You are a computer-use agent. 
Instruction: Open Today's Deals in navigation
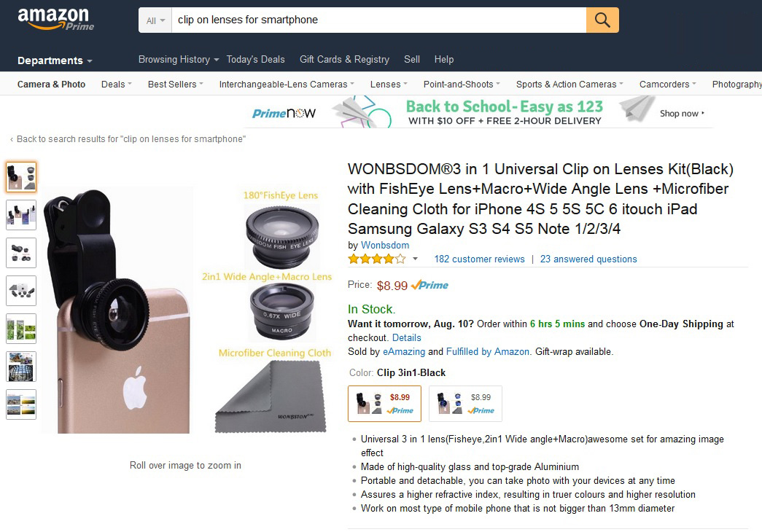click(256, 59)
